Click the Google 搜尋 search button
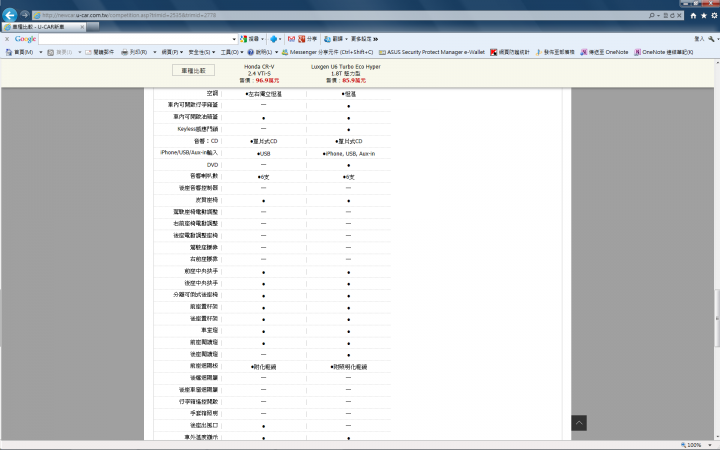Screen dimensions: 720x450 click(250, 39)
